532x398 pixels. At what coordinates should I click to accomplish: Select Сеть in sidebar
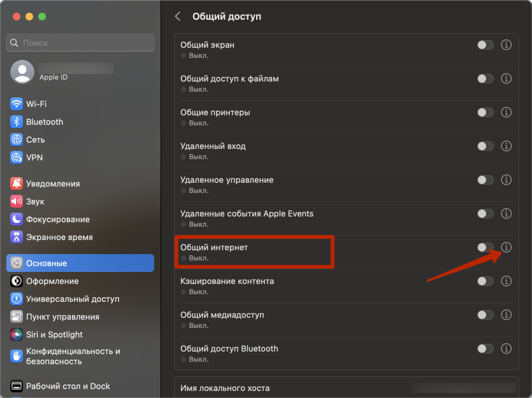tap(35, 139)
